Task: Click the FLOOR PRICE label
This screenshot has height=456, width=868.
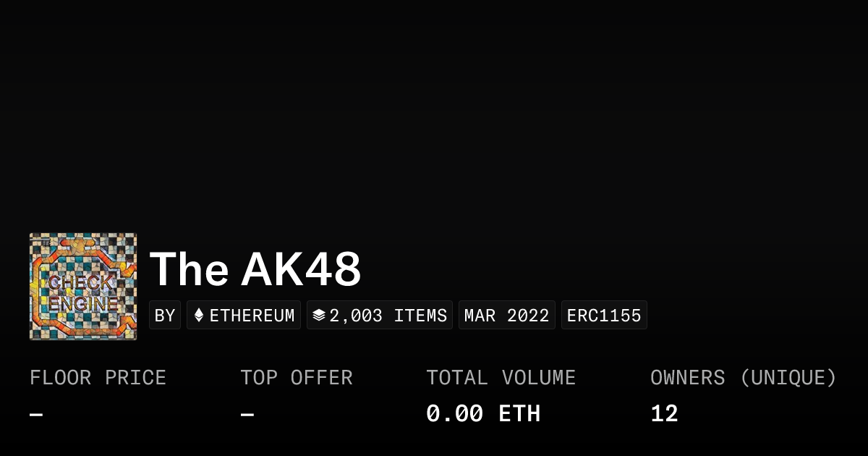Action: (x=98, y=378)
